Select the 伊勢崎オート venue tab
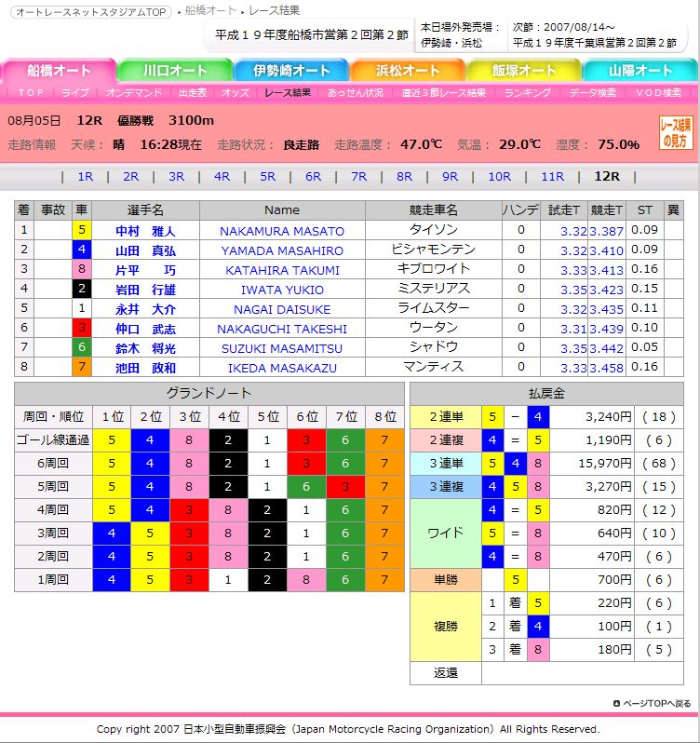Image resolution: width=700 pixels, height=743 pixels. coord(291,71)
